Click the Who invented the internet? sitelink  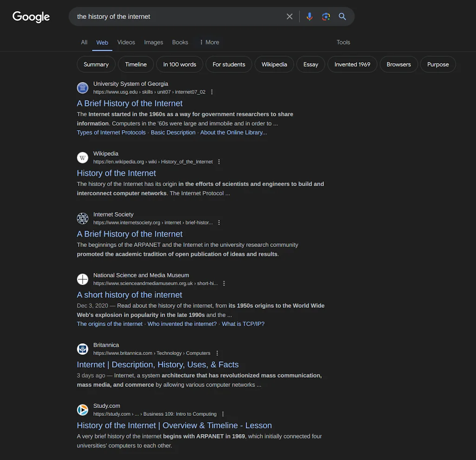coord(182,324)
